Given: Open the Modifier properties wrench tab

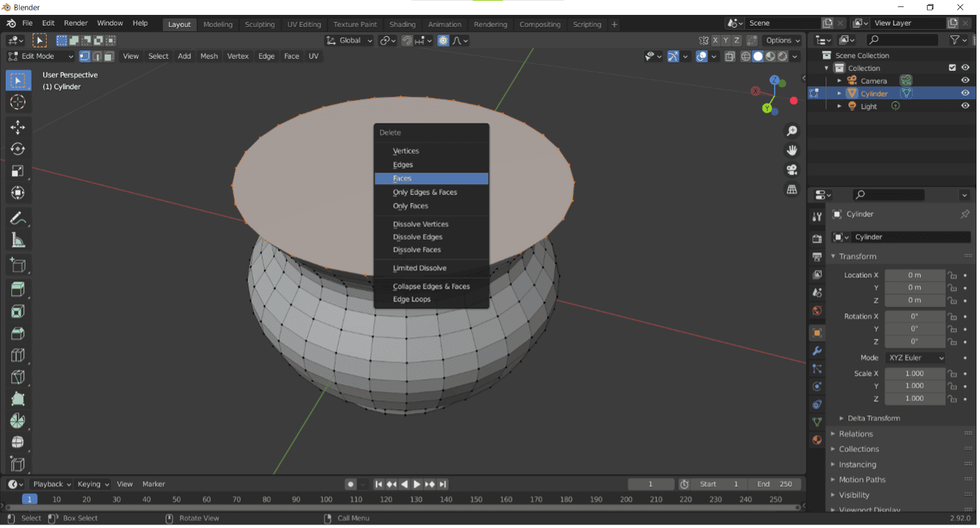Looking at the screenshot, I should coord(817,351).
